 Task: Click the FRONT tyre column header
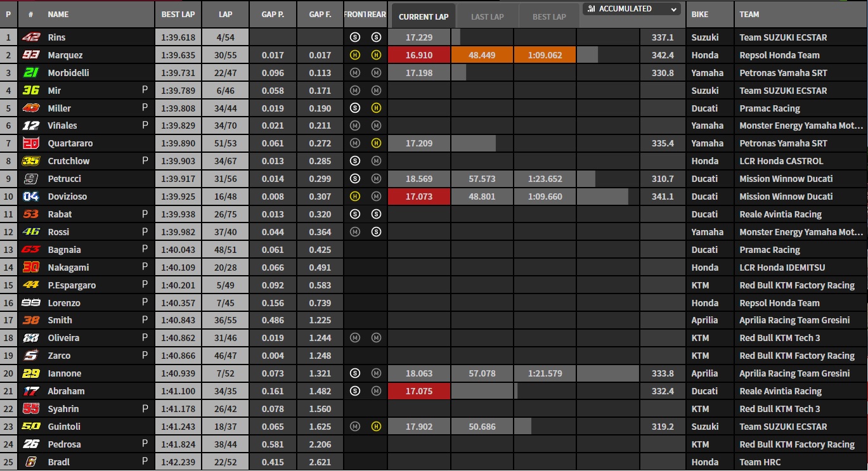[x=354, y=14]
